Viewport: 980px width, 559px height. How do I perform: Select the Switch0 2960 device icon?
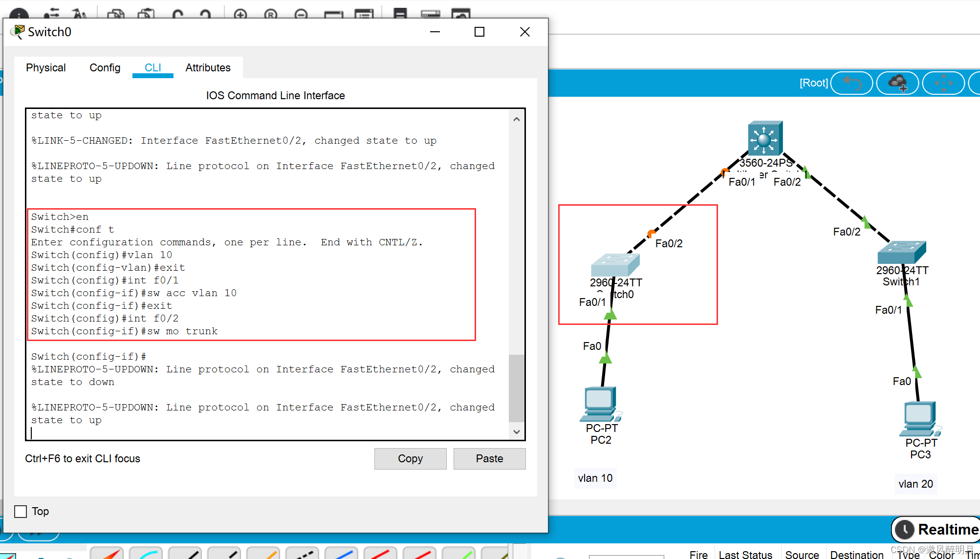pyautogui.click(x=615, y=265)
